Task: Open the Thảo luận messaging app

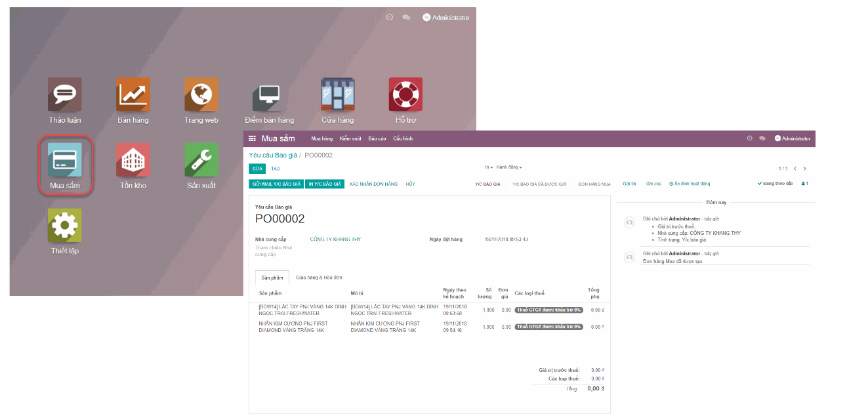Action: coord(65,94)
